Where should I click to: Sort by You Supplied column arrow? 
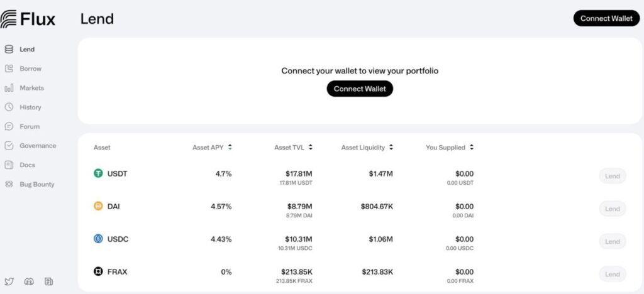[x=472, y=148]
